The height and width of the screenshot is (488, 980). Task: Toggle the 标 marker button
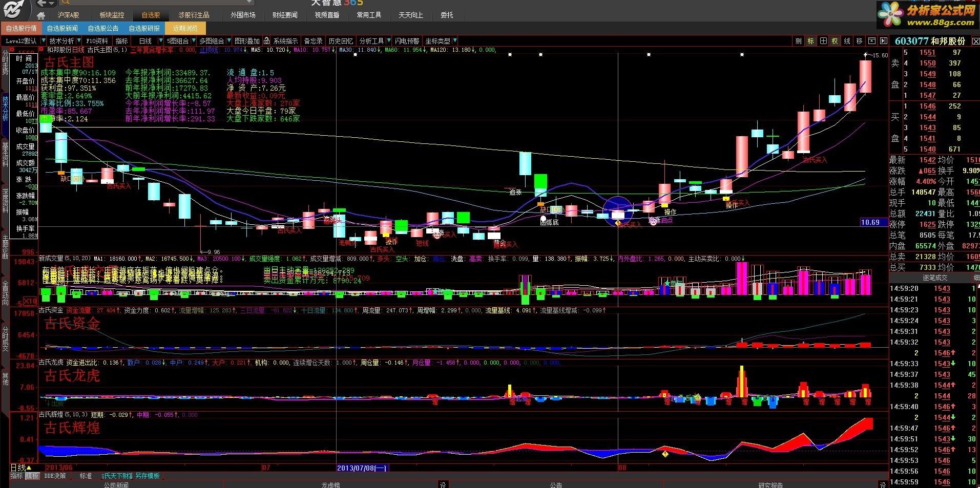point(810,41)
